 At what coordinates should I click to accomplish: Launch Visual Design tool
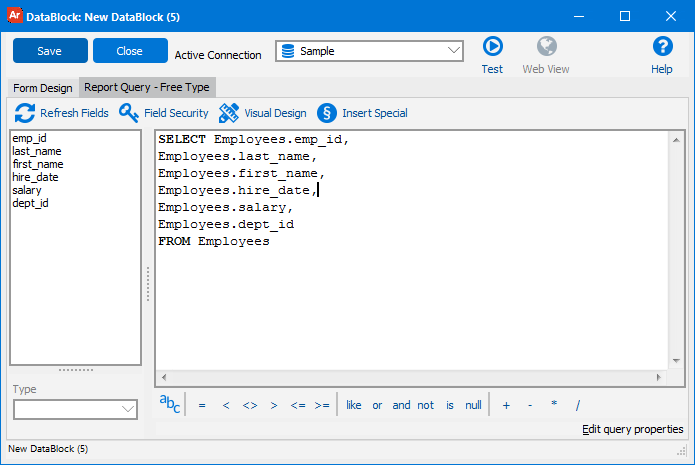(x=229, y=113)
